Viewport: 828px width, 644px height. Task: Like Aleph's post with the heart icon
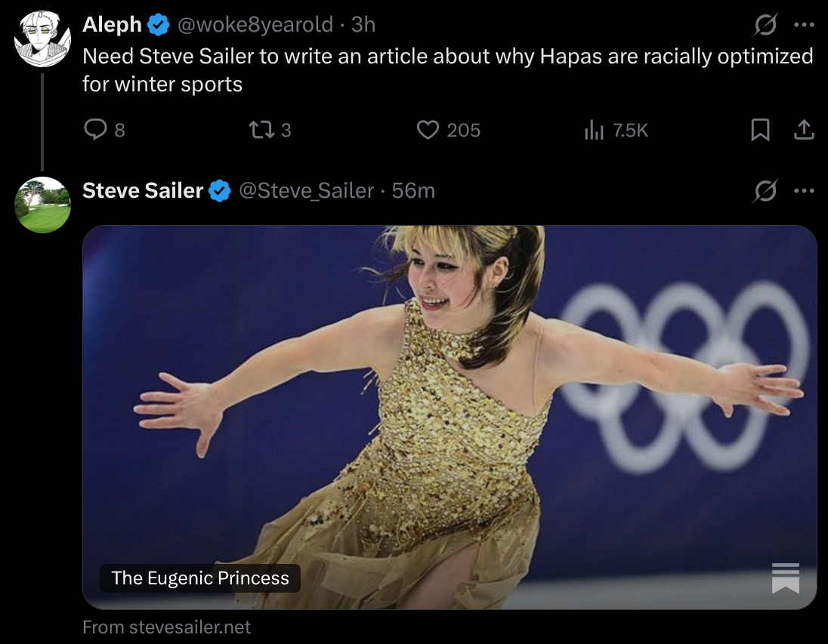pyautogui.click(x=428, y=131)
